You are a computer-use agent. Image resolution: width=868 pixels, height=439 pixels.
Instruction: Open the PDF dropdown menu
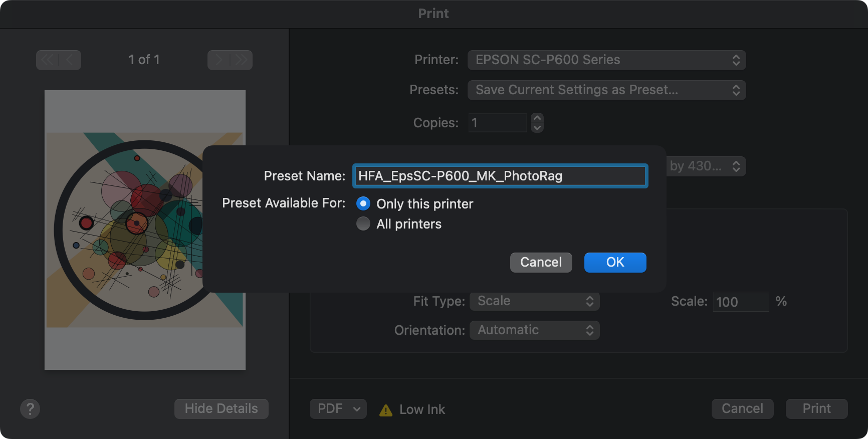click(338, 409)
